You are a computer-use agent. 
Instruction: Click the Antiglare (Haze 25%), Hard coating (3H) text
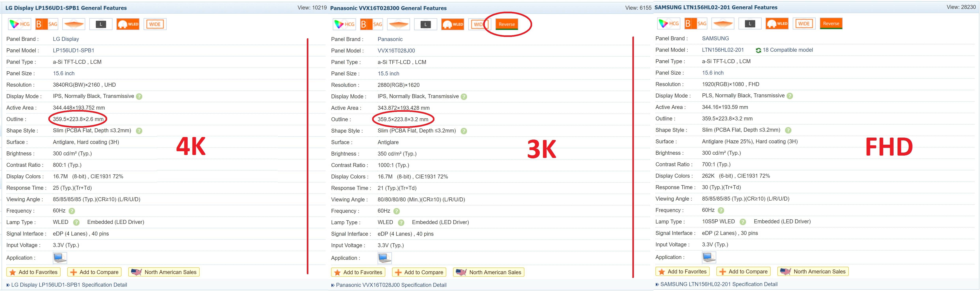pos(750,142)
